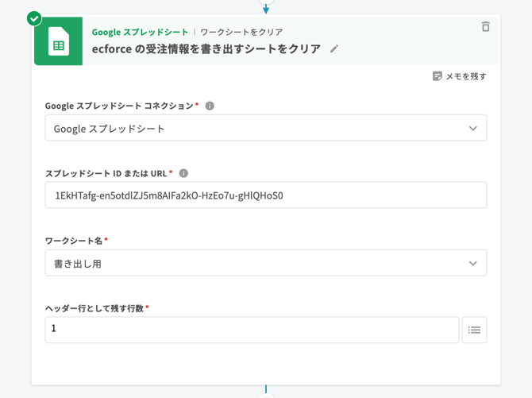Show info for スプレッドシート ID または URL
The height and width of the screenshot is (398, 532).
183,173
